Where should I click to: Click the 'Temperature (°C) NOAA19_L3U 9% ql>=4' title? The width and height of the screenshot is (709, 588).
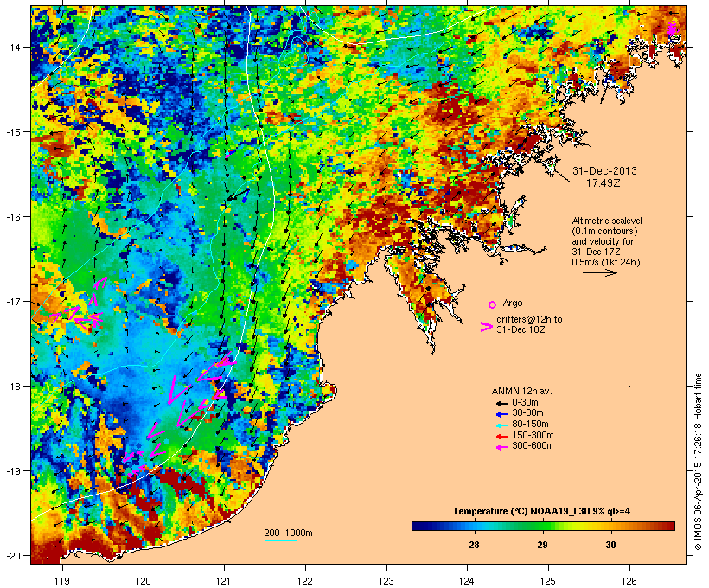[x=542, y=512]
